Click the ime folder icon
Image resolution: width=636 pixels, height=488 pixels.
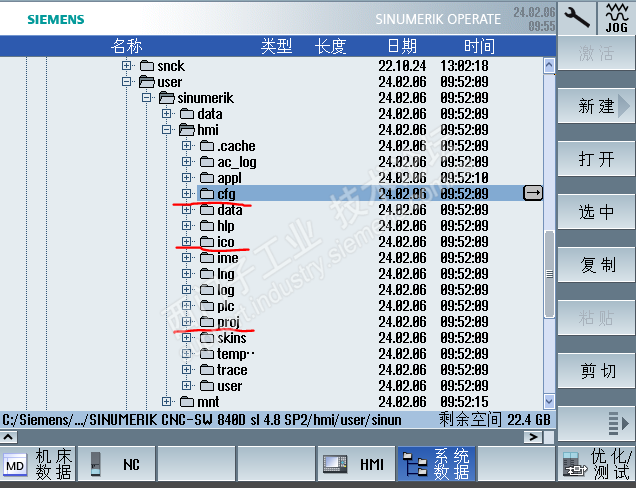click(x=207, y=258)
